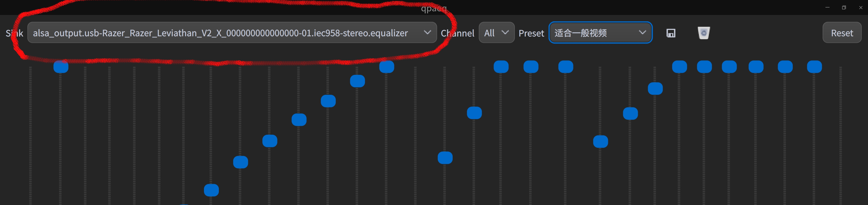Restore down the qpaeq window
The height and width of the screenshot is (205, 868).
click(x=844, y=7)
